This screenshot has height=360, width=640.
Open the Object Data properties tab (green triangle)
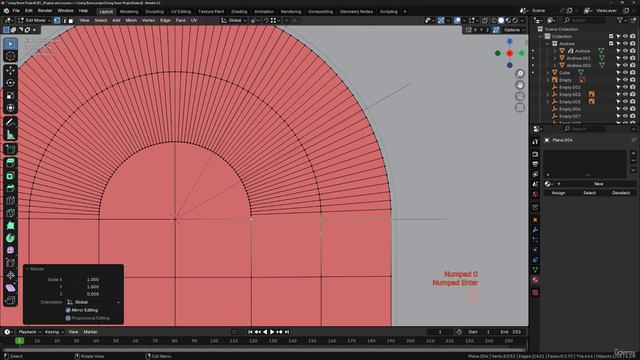[535, 270]
